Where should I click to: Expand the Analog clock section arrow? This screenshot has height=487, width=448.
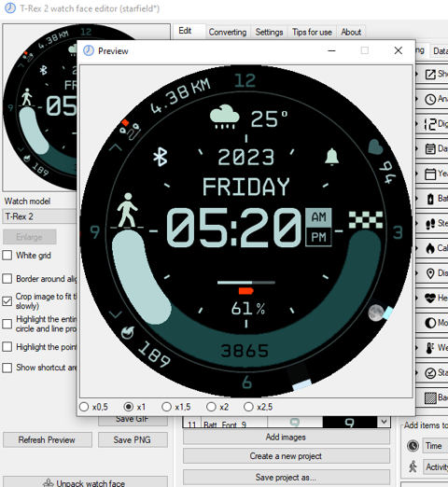pos(417,99)
